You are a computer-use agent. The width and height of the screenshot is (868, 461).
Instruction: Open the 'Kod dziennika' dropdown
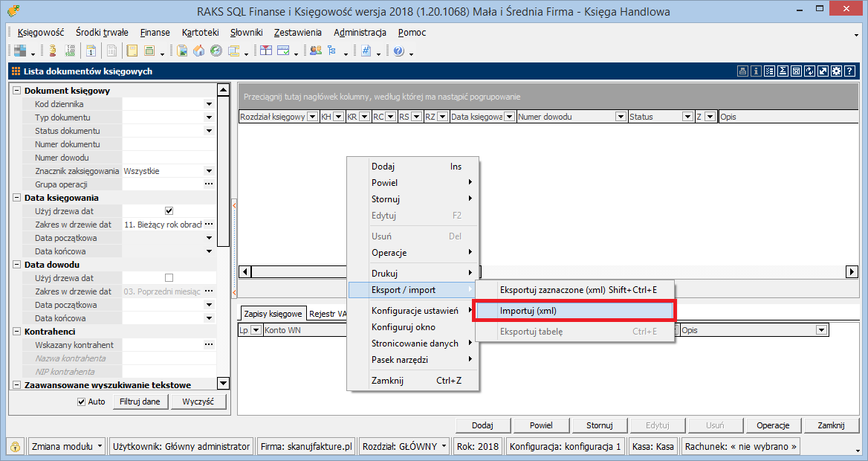click(209, 104)
